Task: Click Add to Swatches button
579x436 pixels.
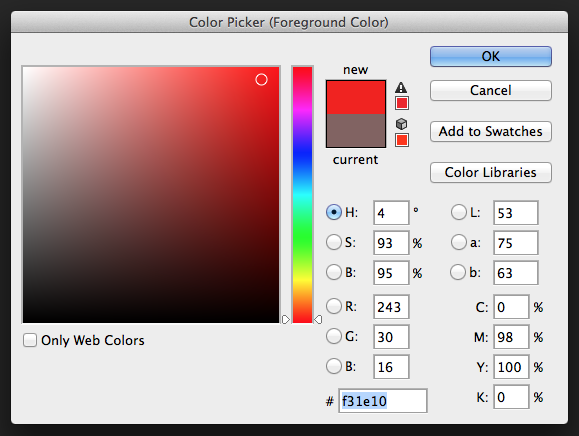Action: tap(491, 131)
